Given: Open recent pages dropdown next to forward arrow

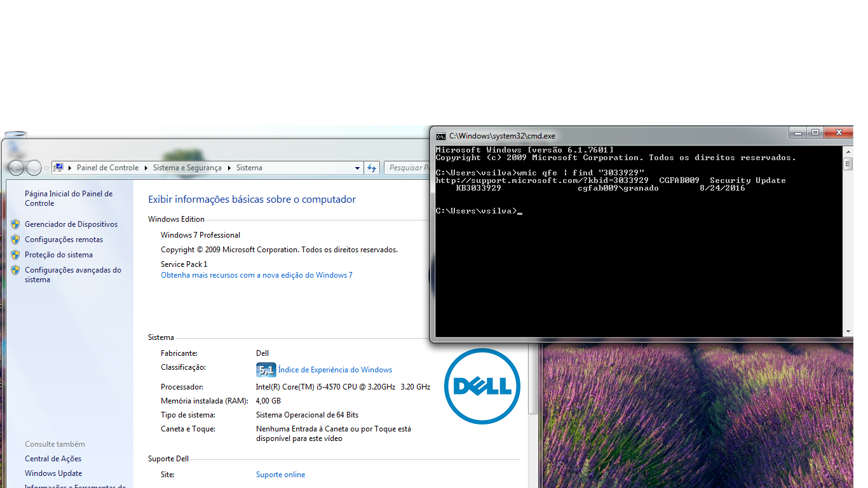Looking at the screenshot, I should point(46,168).
